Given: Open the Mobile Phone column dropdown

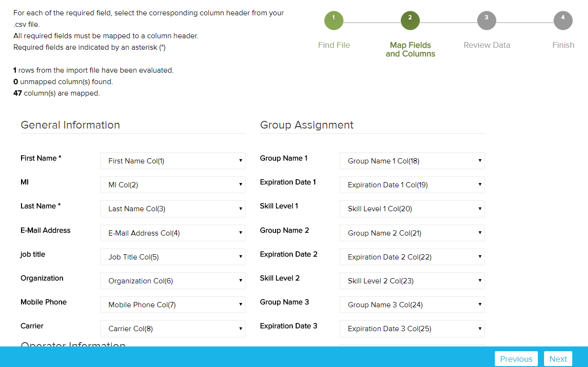Looking at the screenshot, I should (173, 305).
